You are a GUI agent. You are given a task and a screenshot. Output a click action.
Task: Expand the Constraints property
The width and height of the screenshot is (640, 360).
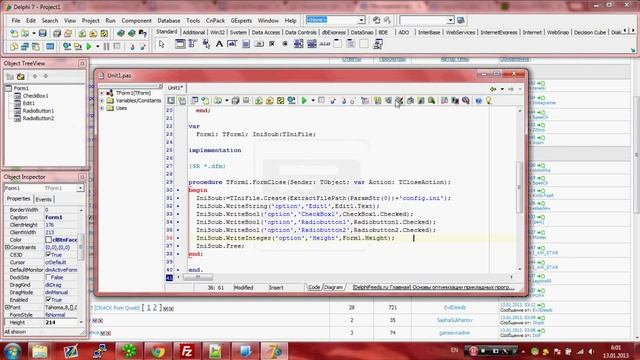coord(7,247)
